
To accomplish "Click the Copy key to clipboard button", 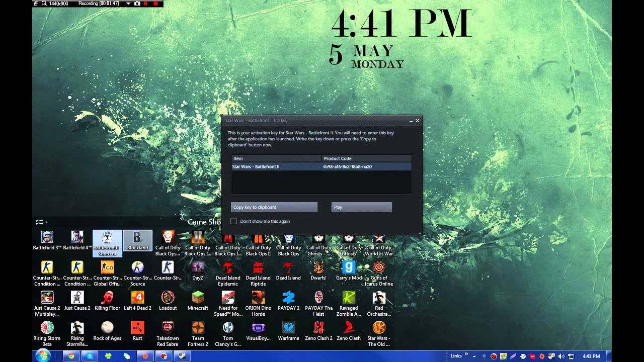I will coord(274,207).
